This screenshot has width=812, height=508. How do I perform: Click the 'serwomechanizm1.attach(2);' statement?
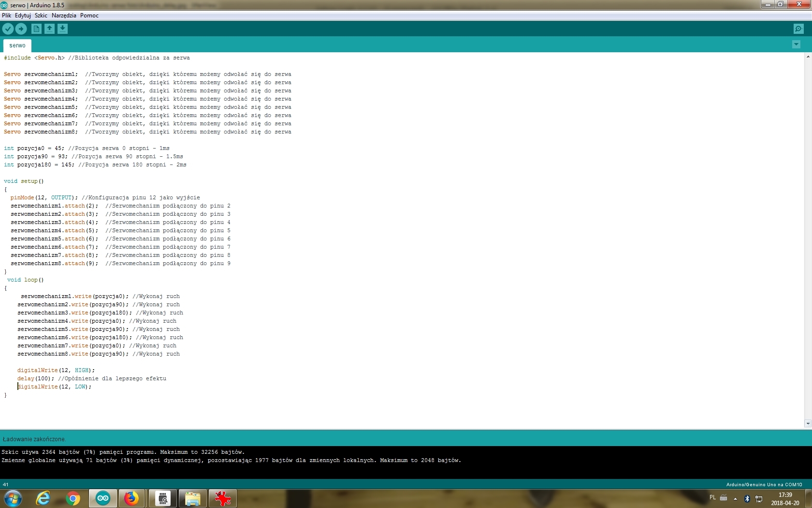point(54,206)
